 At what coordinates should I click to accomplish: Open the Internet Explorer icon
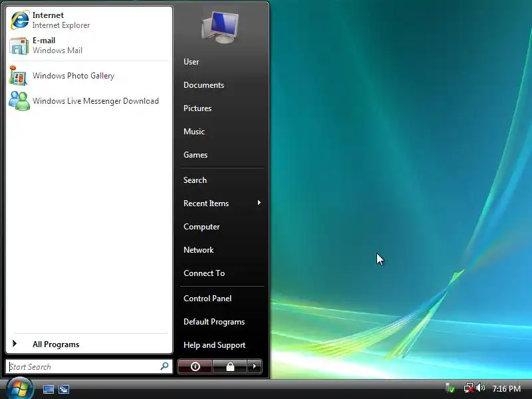(x=19, y=20)
